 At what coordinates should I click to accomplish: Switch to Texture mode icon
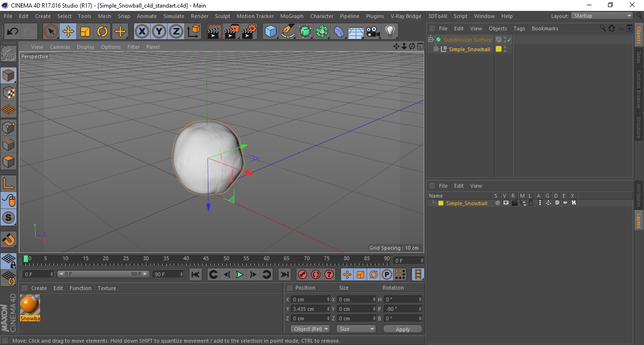click(9, 92)
